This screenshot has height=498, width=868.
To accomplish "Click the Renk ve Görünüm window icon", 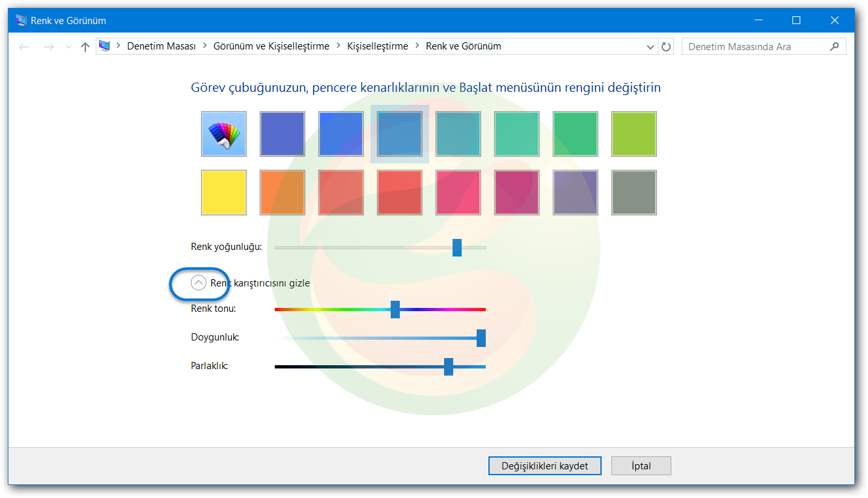I will pos(20,20).
